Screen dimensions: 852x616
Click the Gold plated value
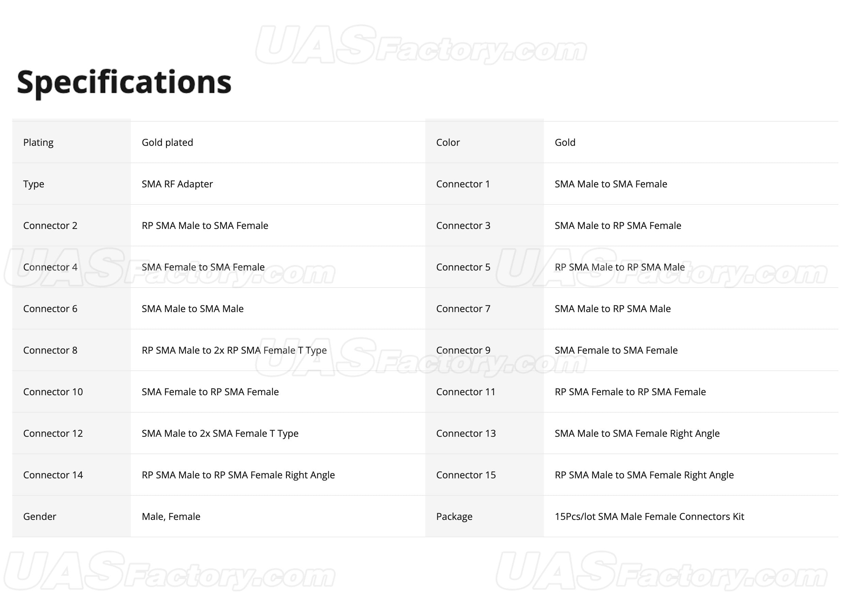click(x=167, y=143)
